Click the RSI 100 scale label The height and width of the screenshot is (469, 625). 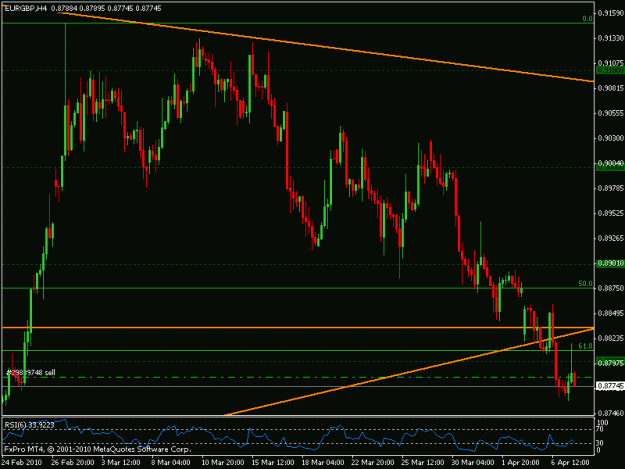tap(602, 423)
